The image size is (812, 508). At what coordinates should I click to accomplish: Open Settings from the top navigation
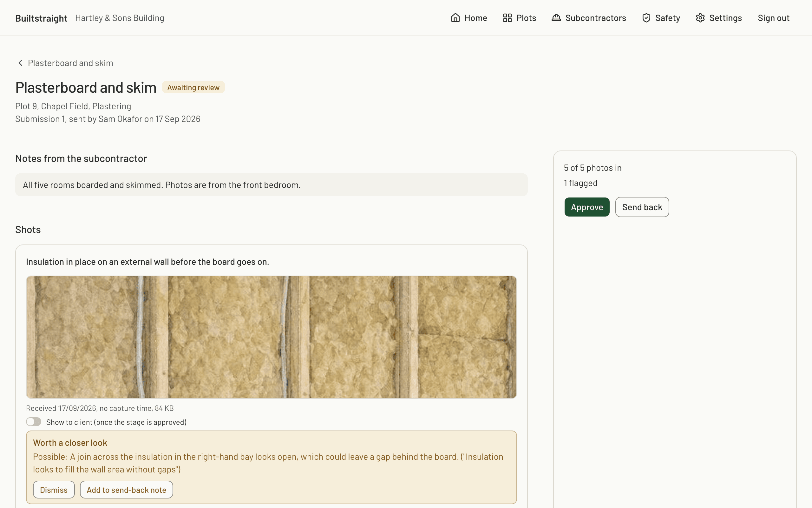(718, 18)
